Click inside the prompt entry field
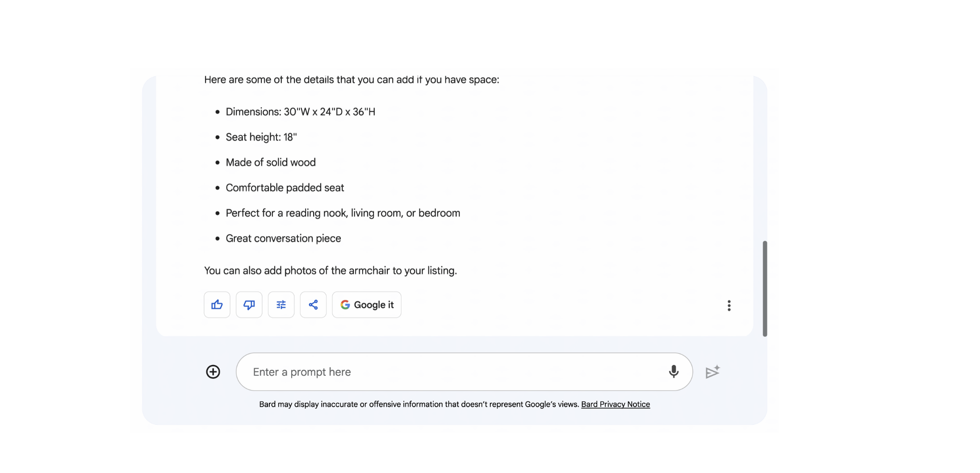 (x=447, y=371)
